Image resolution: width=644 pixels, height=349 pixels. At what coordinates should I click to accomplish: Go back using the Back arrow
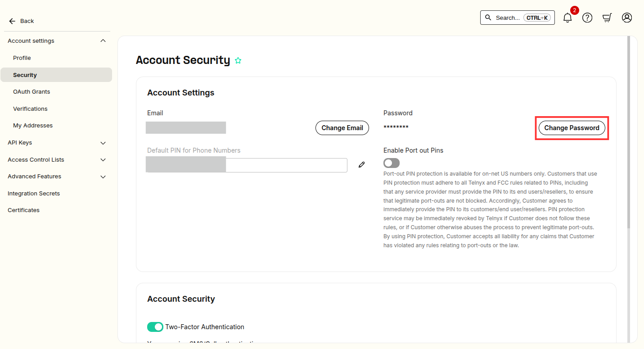tap(12, 21)
